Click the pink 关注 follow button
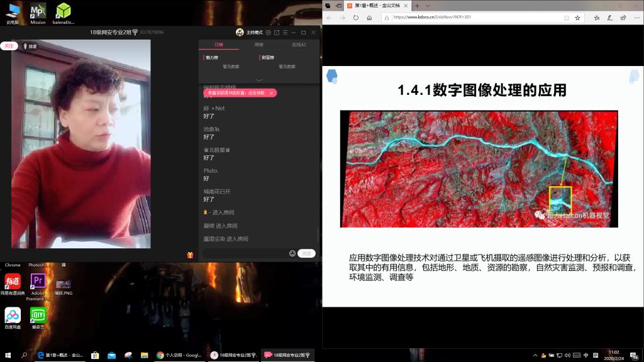 [9, 46]
